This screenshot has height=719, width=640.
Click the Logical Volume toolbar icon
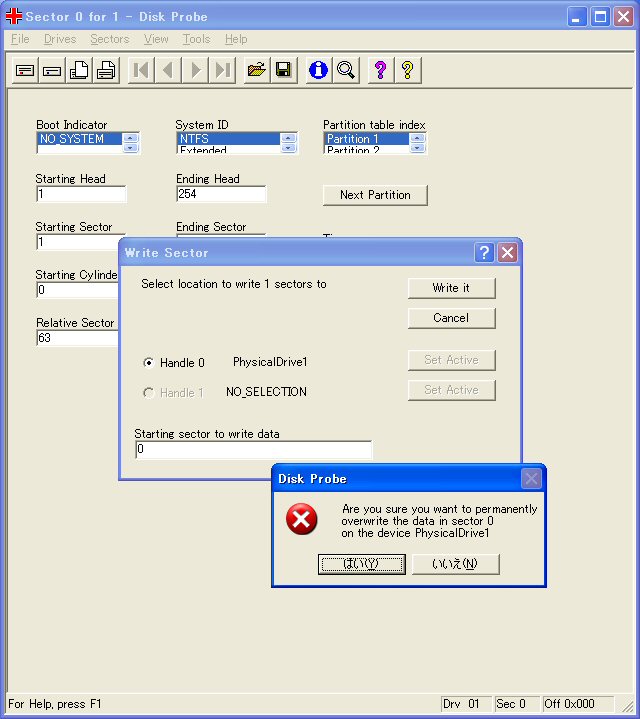52,70
